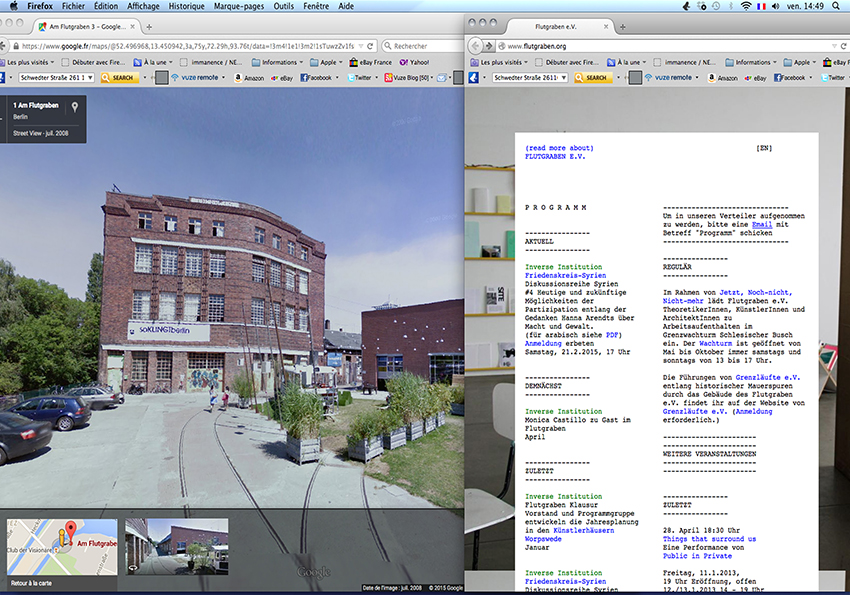Click Retour à la carte

point(31,583)
